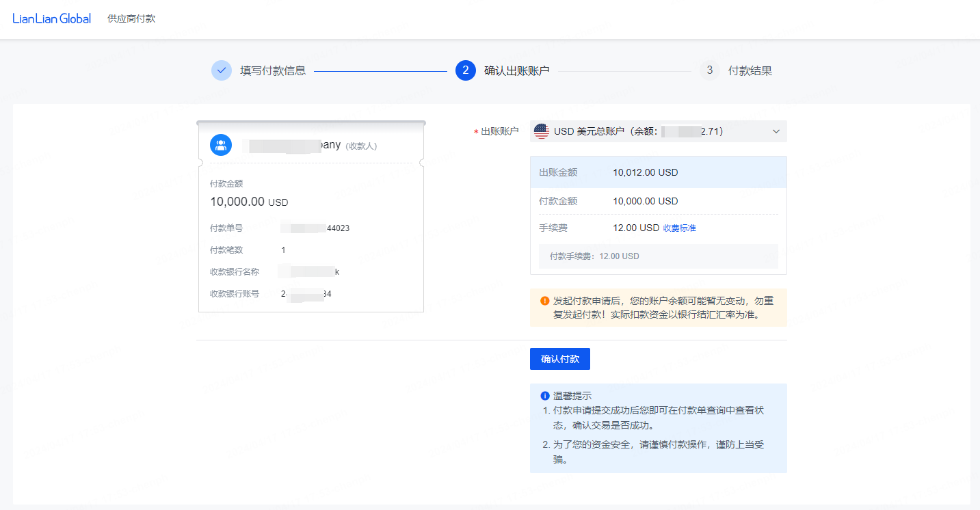Image resolution: width=980 pixels, height=510 pixels.
Task: Click the 10,000.00 USD payment amount
Action: click(249, 202)
